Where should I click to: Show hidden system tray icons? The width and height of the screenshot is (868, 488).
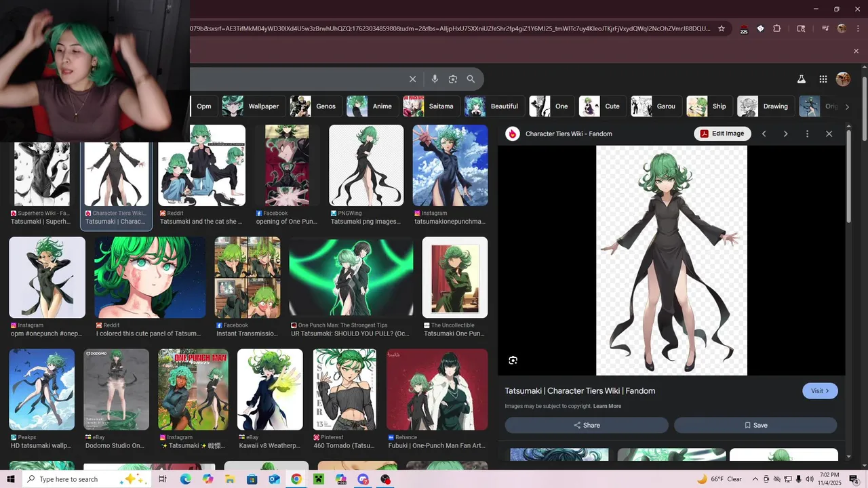(756, 479)
